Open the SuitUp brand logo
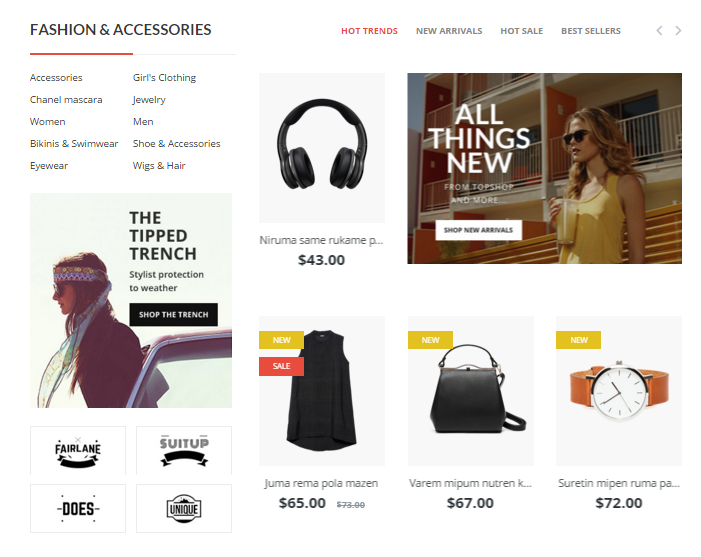The height and width of the screenshot is (557, 701). (x=184, y=451)
